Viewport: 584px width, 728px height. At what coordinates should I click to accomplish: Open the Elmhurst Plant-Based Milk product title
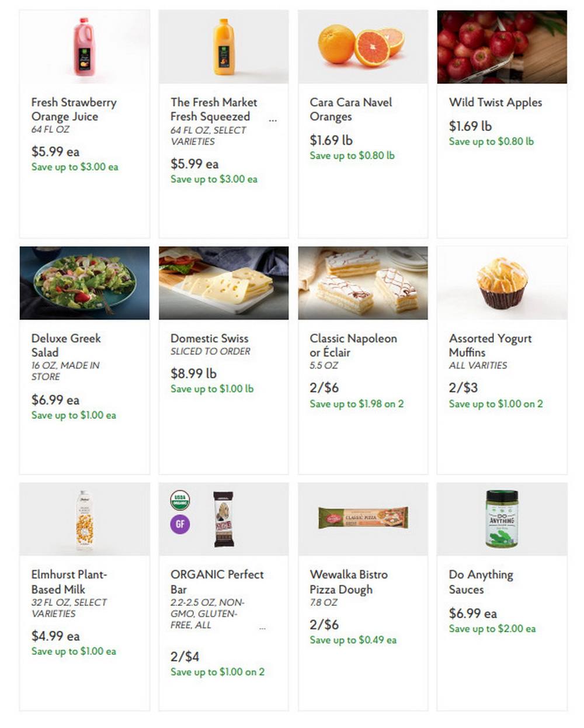[x=69, y=582]
